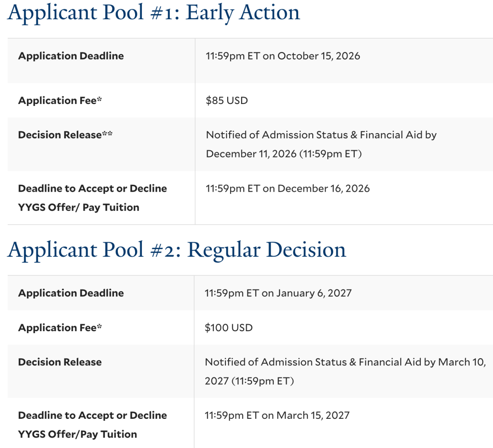493x448 pixels.
Task: Click March 15, 2027 deadline value
Action: [x=277, y=415]
